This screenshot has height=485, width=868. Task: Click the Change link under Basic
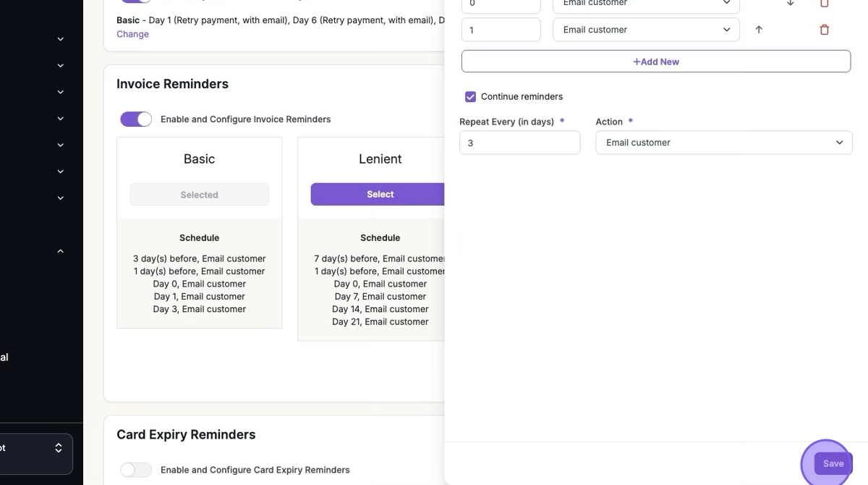[132, 34]
